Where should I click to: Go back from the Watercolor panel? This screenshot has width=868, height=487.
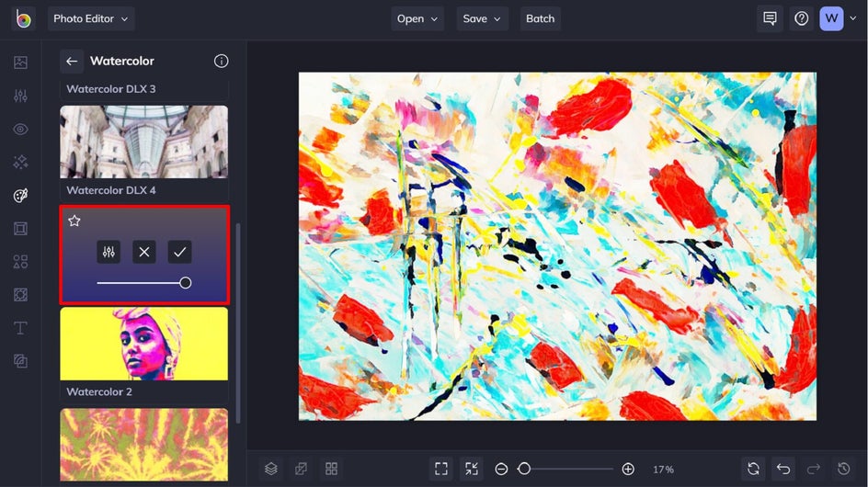click(72, 62)
